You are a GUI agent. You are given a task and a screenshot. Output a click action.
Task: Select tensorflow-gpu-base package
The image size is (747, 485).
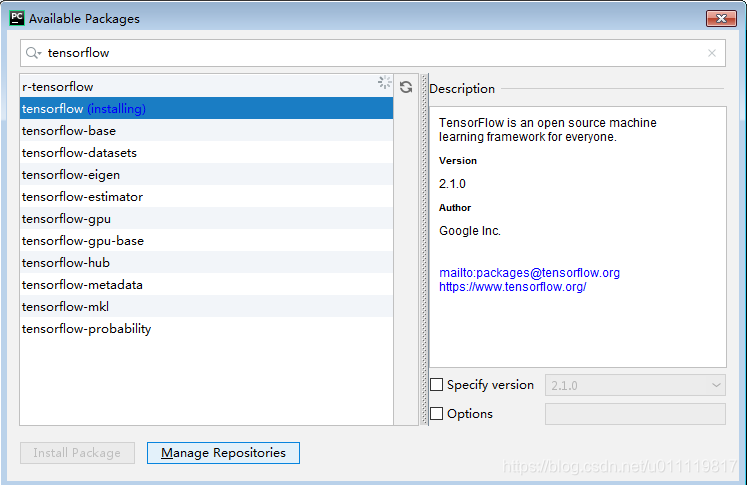[x=206, y=240]
